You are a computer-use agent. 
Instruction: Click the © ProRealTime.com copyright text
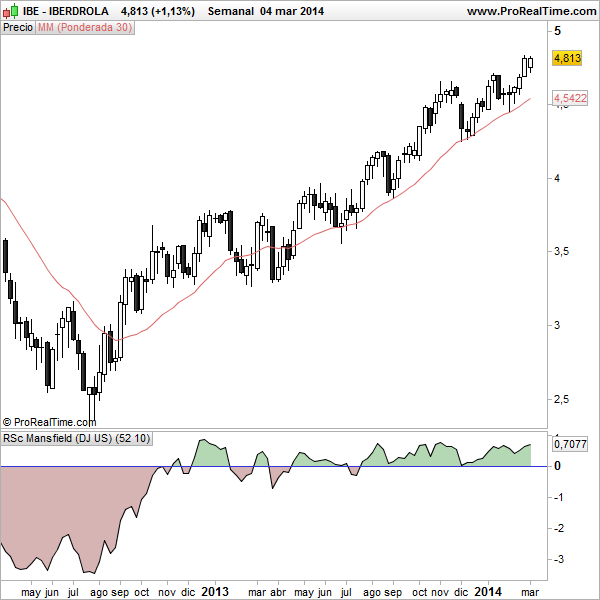point(49,422)
